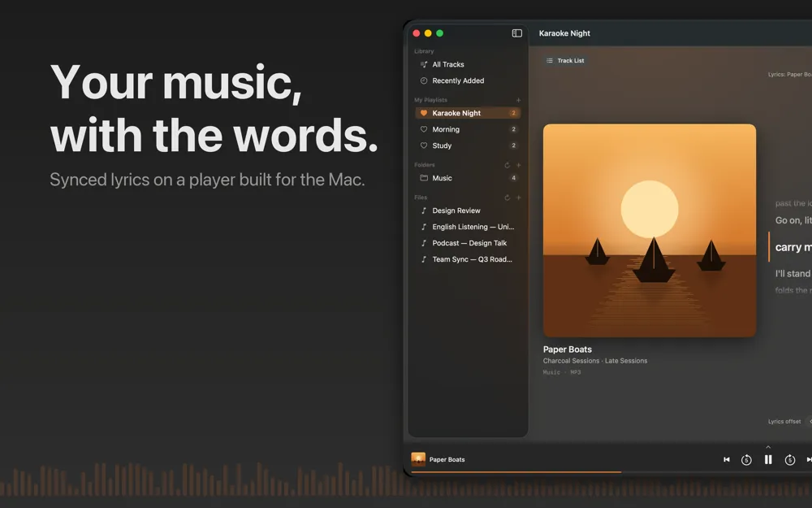Click the heart icon beside Study
Screen dimensions: 812x508
(424, 145)
